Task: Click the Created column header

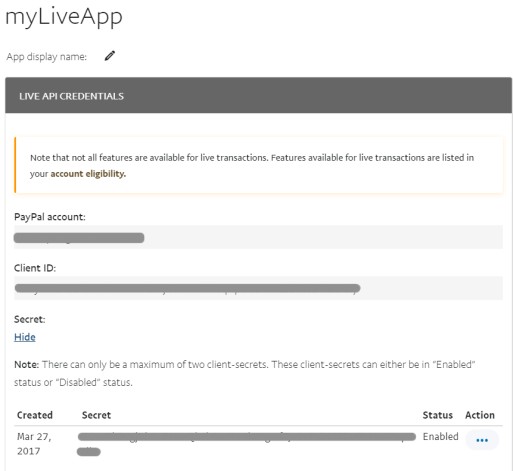Action: (x=35, y=415)
